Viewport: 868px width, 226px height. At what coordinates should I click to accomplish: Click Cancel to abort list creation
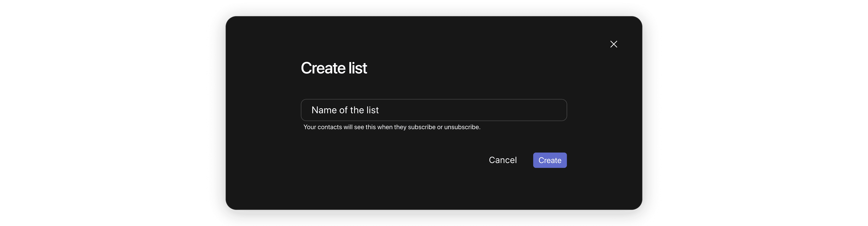(503, 160)
